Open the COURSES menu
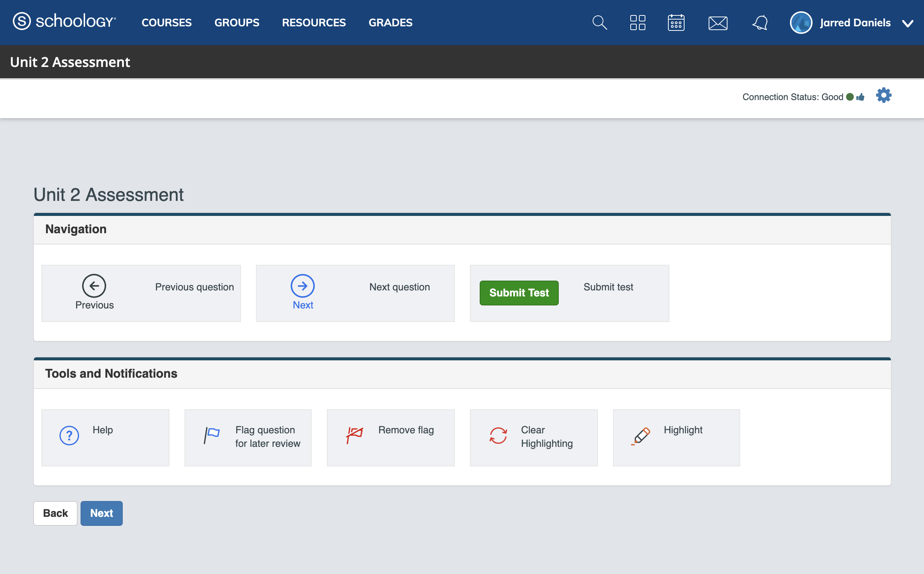Image resolution: width=924 pixels, height=574 pixels. [166, 23]
